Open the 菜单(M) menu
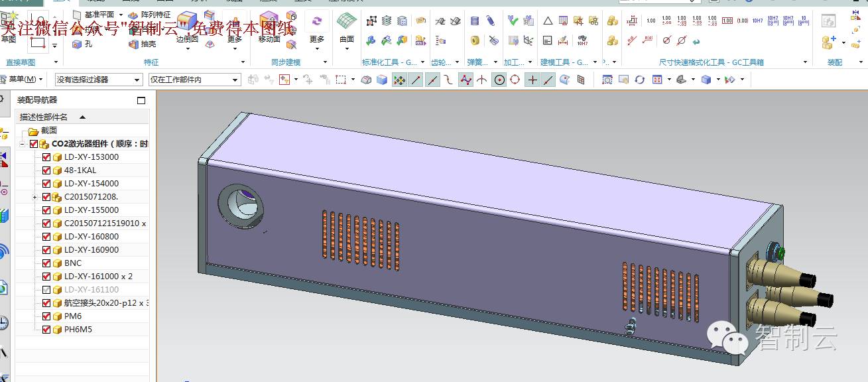868x382 pixels. pyautogui.click(x=23, y=80)
